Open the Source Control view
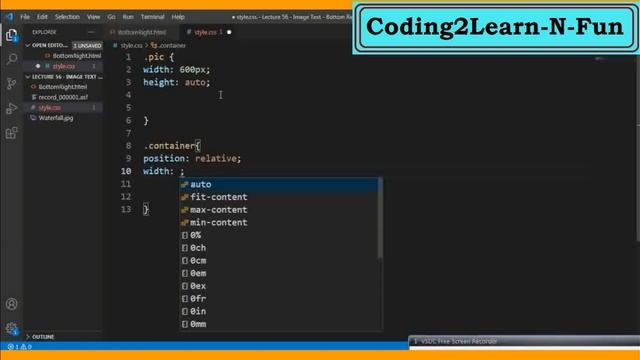 12,84
